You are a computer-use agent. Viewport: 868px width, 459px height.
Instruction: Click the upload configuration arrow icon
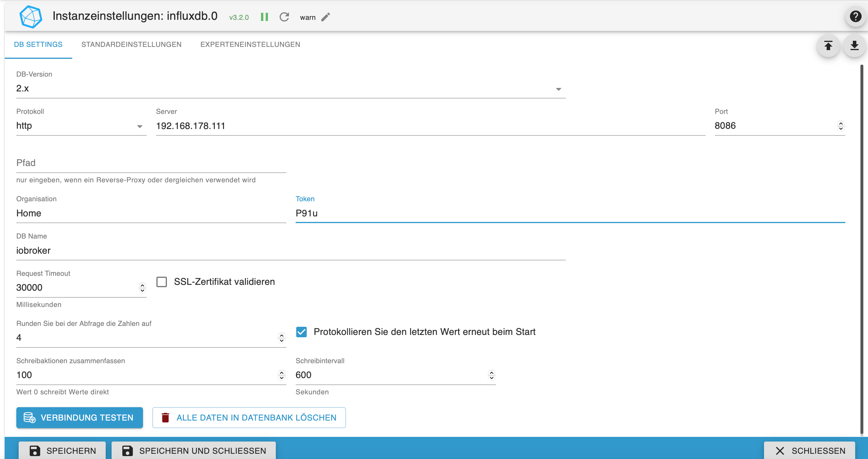point(828,45)
